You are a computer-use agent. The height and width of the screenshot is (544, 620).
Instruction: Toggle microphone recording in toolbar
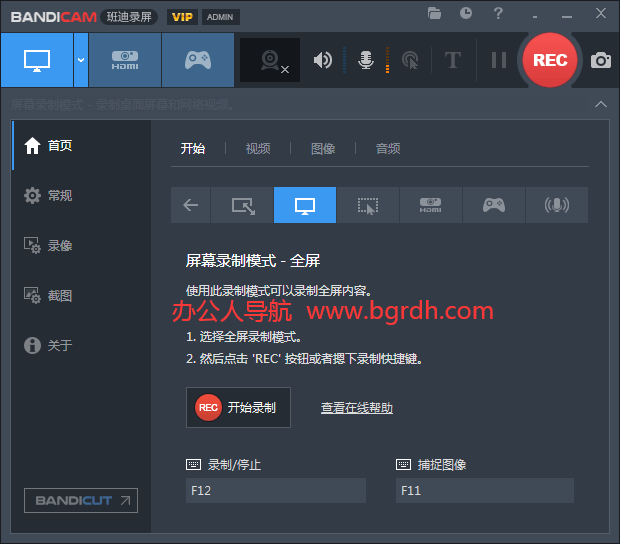point(366,60)
